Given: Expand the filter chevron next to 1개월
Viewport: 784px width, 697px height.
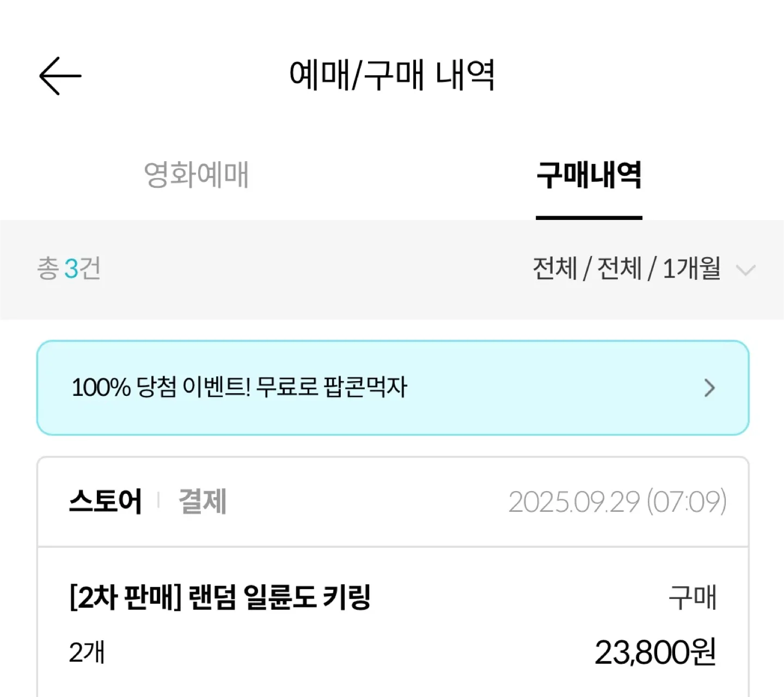Looking at the screenshot, I should (745, 270).
